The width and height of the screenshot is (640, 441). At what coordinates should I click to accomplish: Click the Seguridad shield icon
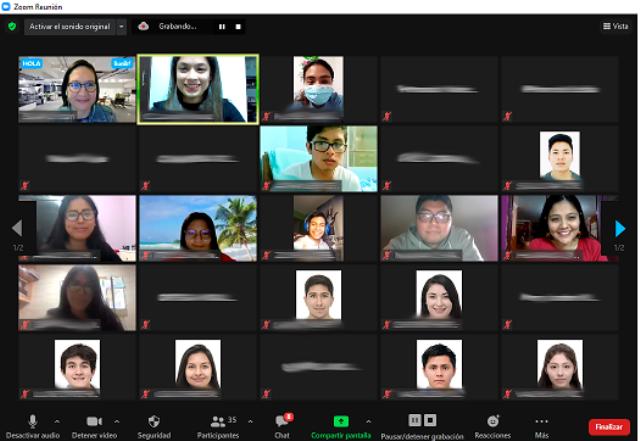click(x=153, y=421)
